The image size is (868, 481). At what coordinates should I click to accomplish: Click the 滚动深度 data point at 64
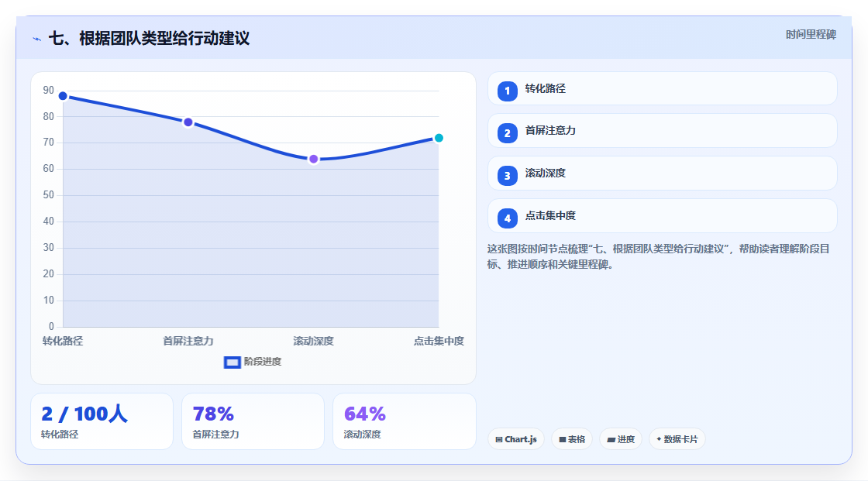pos(313,160)
